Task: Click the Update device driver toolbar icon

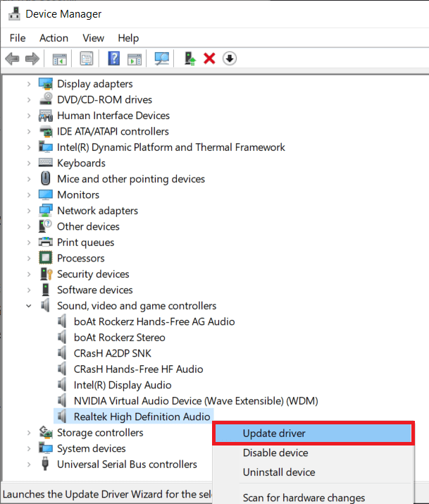Action: coord(189,59)
